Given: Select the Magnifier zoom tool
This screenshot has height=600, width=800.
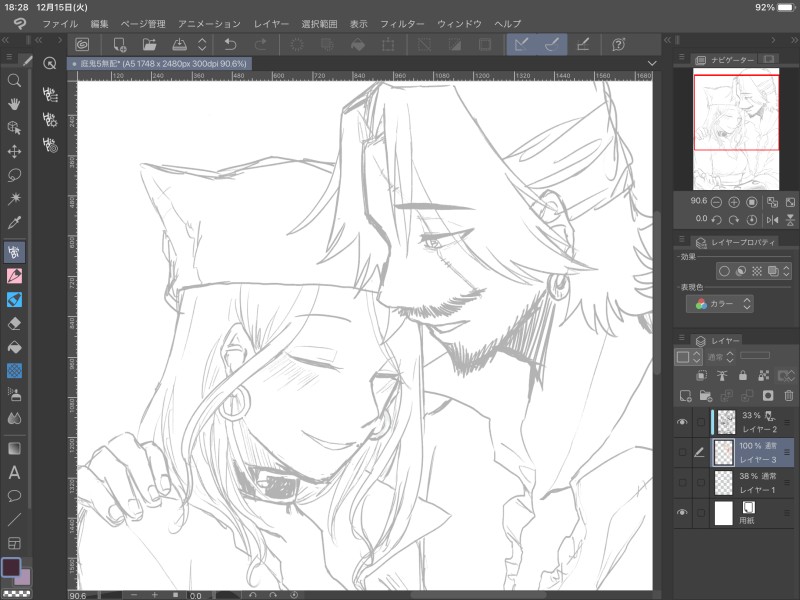Looking at the screenshot, I should (x=15, y=81).
